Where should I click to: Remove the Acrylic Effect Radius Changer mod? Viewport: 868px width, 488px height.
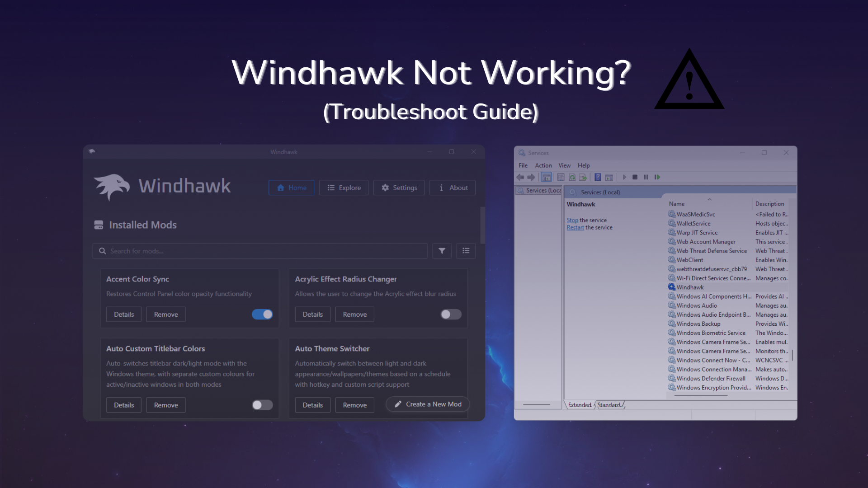coord(355,314)
